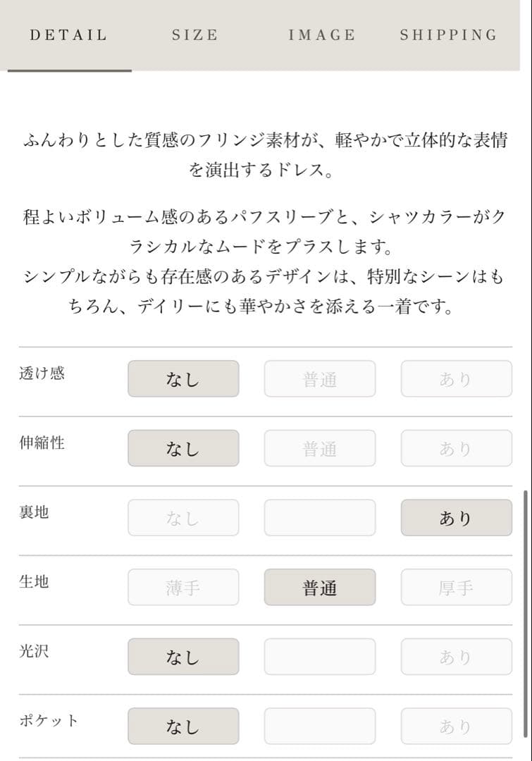Select the DETAIL tab
532x761 pixels.
coord(68,35)
